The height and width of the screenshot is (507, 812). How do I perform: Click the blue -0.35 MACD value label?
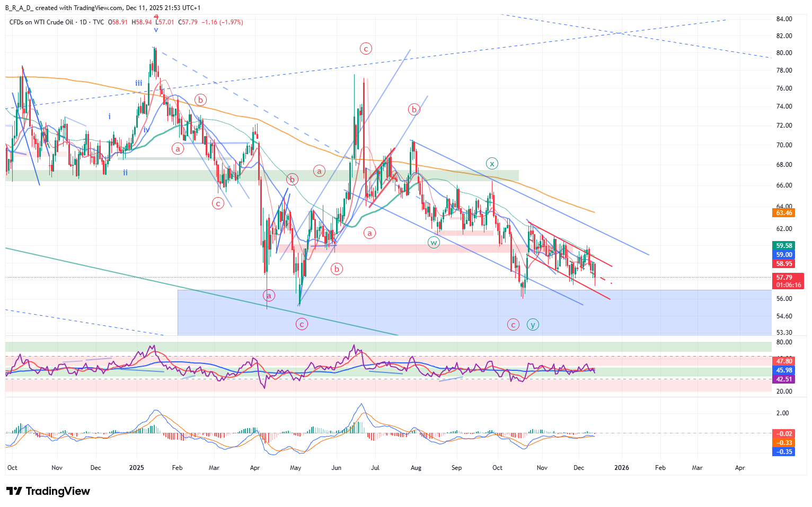click(784, 452)
